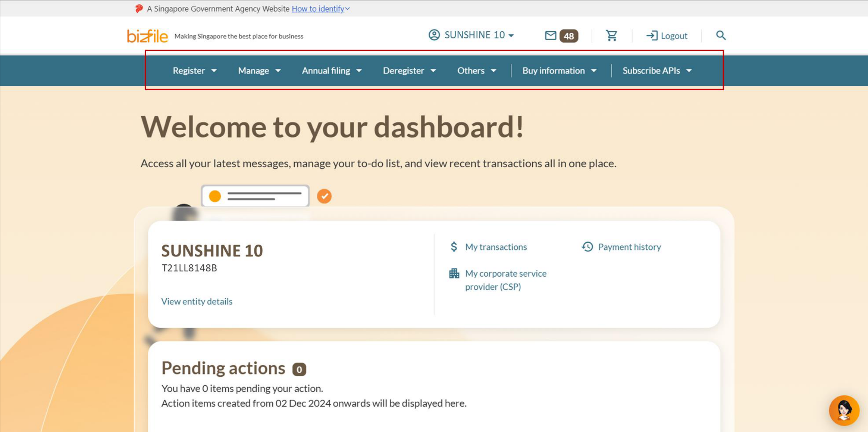Screen dimensions: 868x432
Task: Click the search magnifier icon
Action: 721,35
